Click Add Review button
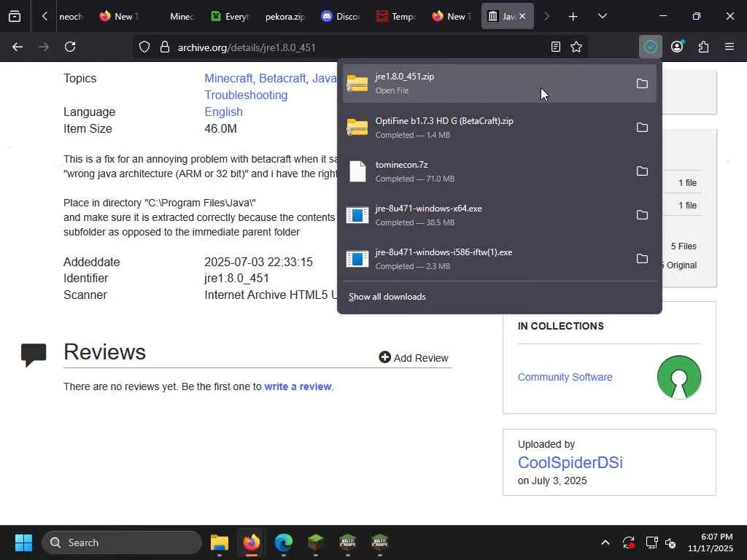 click(414, 357)
